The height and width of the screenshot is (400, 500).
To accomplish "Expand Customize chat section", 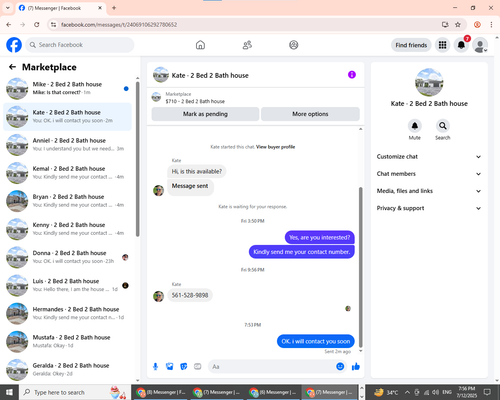I will (x=429, y=157).
